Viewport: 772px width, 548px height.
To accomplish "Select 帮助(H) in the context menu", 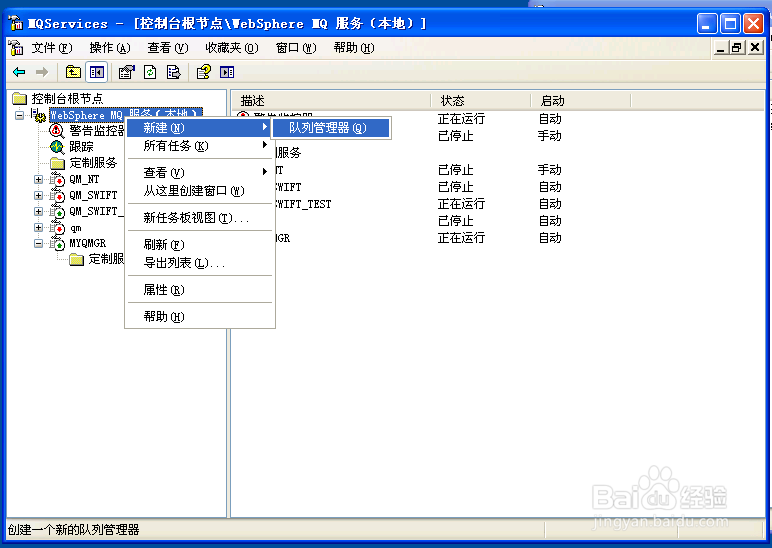I will (x=198, y=317).
